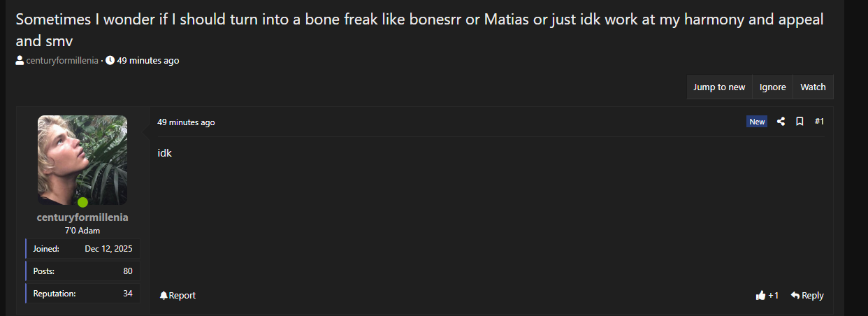Click the clock icon under the thread title
868x316 pixels.
110,61
